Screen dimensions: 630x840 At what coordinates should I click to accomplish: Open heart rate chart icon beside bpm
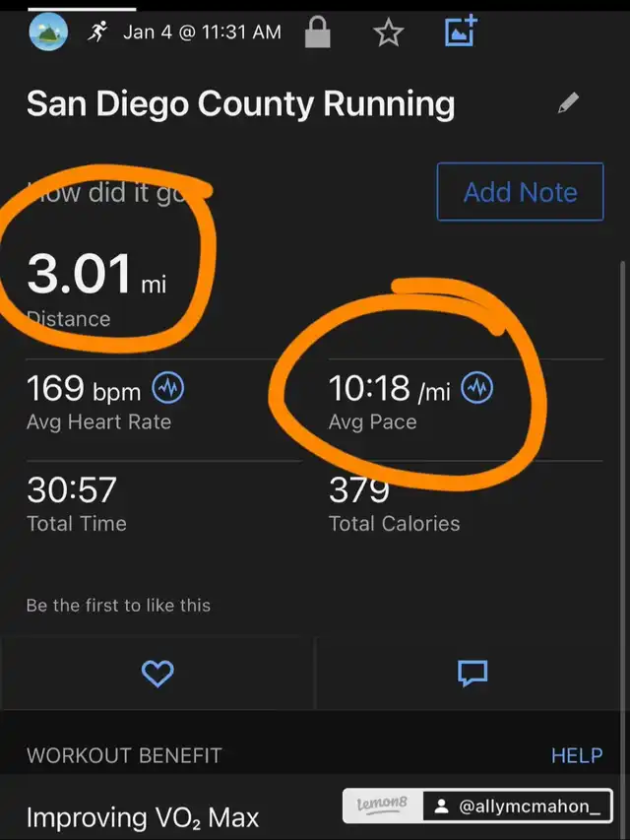click(x=168, y=388)
